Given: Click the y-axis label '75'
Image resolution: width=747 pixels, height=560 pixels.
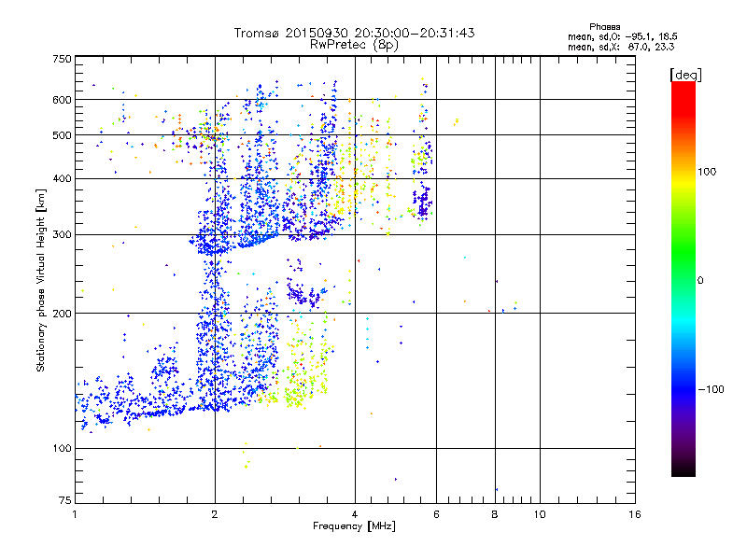Looking at the screenshot, I should tap(65, 500).
